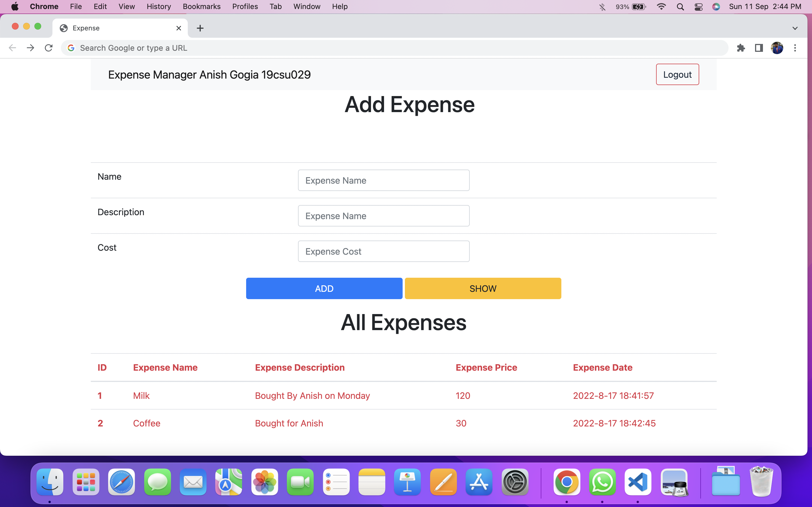Open Visual Studio Code from the Dock
This screenshot has height=507, width=812.
point(638,482)
